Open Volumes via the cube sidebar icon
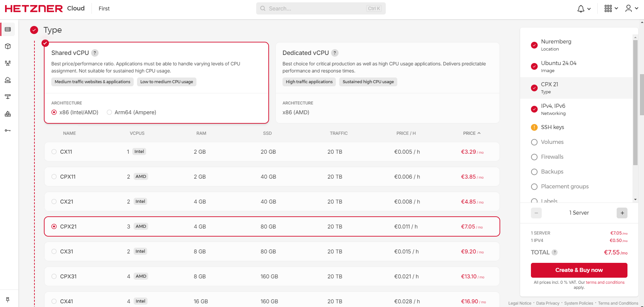The width and height of the screenshot is (644, 307). (x=8, y=47)
